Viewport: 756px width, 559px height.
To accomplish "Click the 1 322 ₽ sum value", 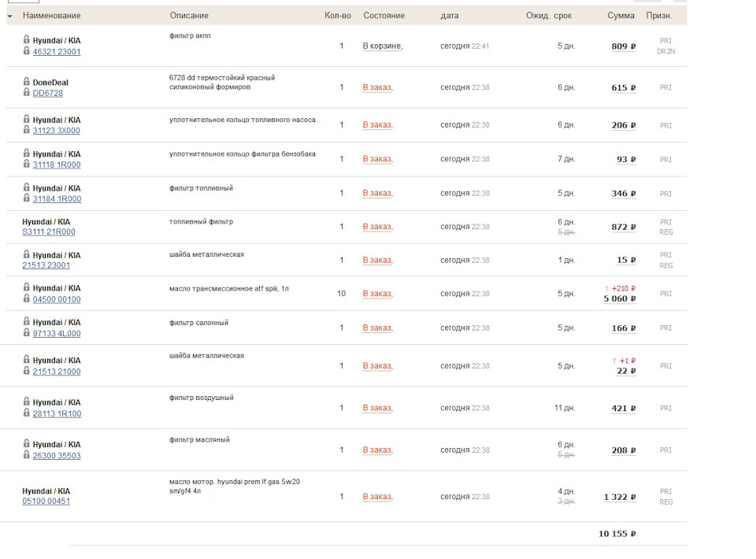I will (620, 497).
